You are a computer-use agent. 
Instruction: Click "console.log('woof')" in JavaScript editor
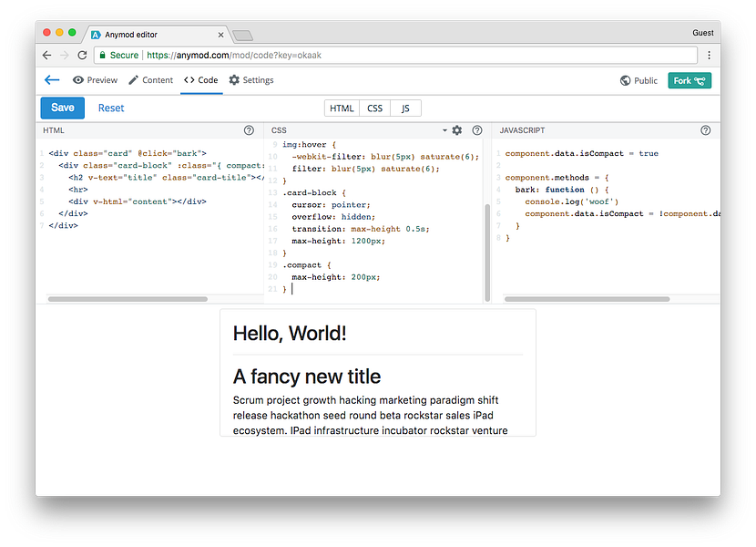click(571, 201)
